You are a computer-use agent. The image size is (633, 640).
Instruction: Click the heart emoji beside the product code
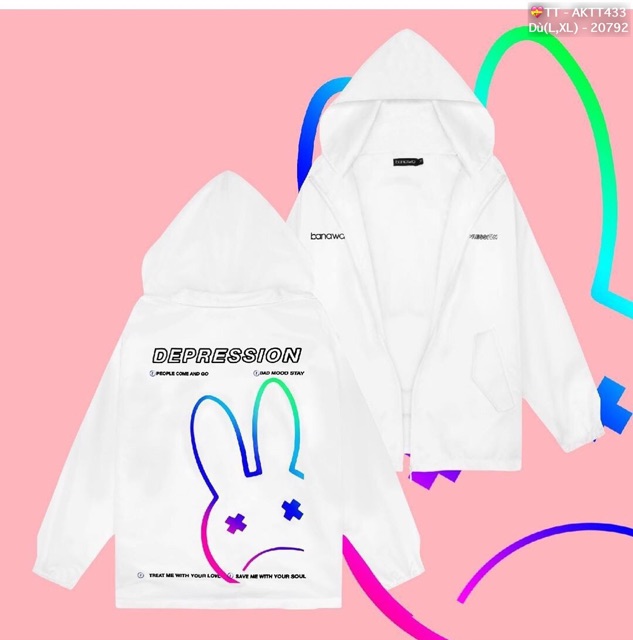[x=536, y=12]
